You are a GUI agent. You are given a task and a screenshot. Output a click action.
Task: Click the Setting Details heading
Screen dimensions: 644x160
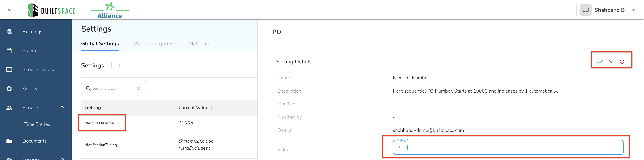tap(294, 62)
